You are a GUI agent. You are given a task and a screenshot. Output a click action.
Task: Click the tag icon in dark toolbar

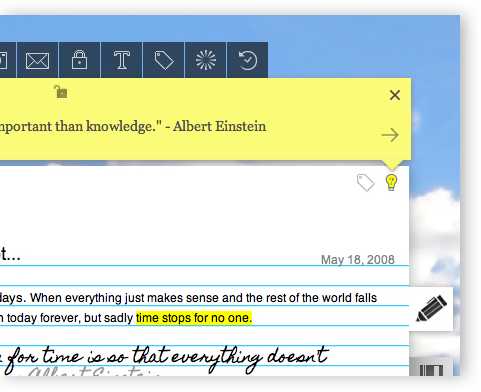[x=164, y=60]
